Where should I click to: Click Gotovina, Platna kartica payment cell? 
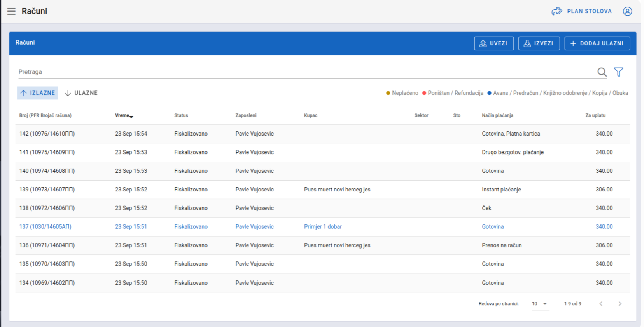[x=511, y=134]
